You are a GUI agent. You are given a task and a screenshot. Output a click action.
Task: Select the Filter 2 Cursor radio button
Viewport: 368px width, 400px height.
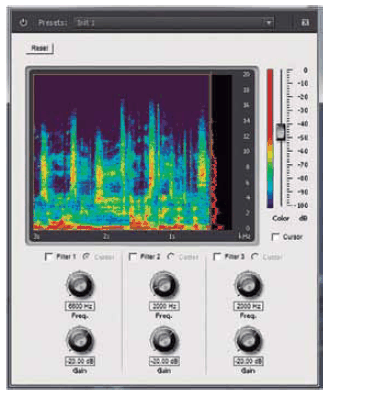171,257
